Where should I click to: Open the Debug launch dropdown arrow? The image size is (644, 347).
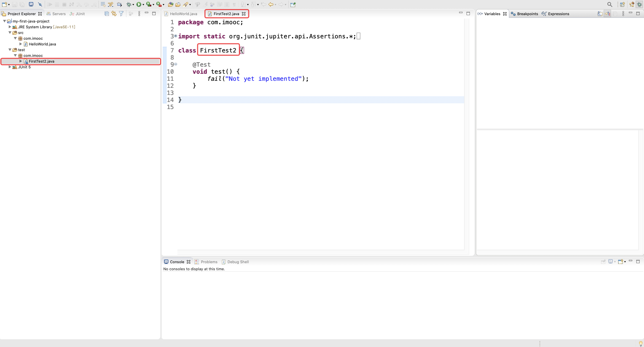click(133, 5)
